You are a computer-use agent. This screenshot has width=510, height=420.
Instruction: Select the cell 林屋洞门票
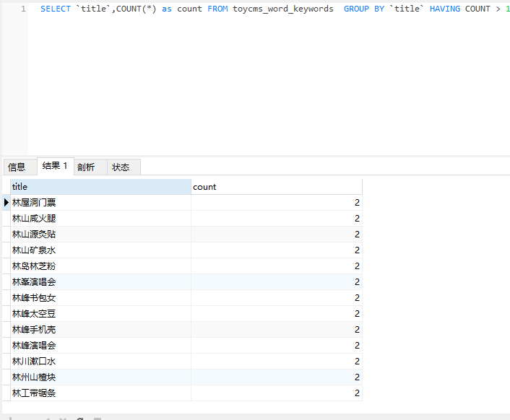(x=100, y=203)
